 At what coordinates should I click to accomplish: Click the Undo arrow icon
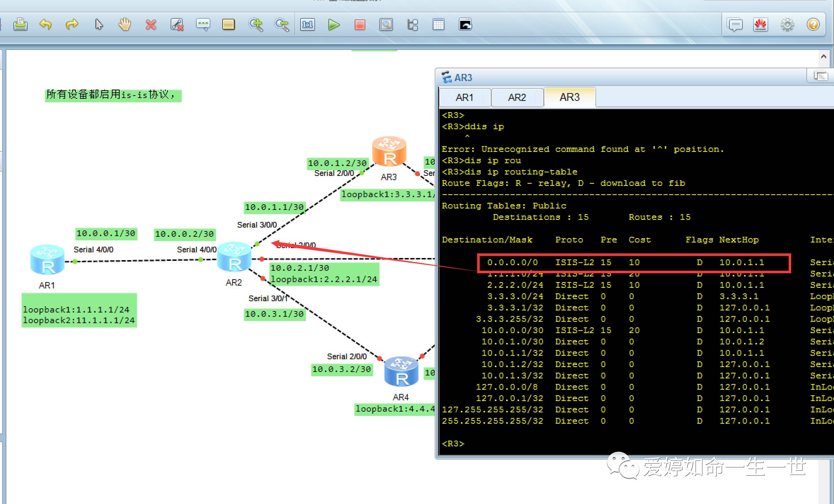coord(46,24)
